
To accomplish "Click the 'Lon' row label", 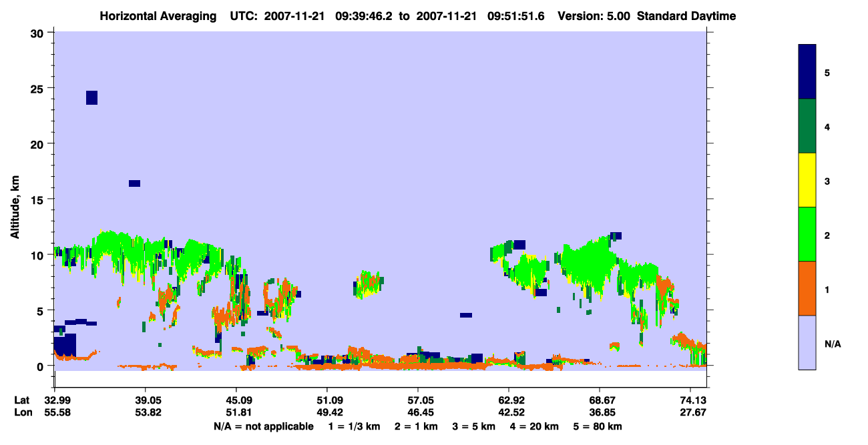I will click(23, 412).
